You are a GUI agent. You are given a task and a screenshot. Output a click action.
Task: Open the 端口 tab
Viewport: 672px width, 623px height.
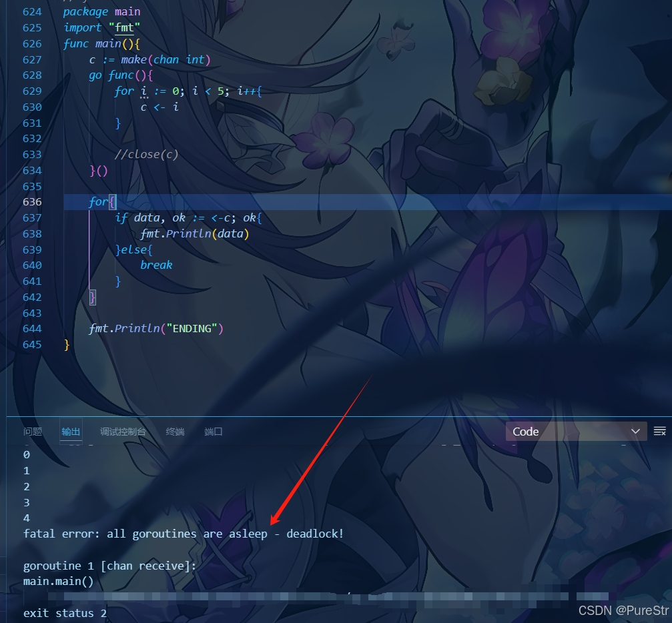click(214, 432)
